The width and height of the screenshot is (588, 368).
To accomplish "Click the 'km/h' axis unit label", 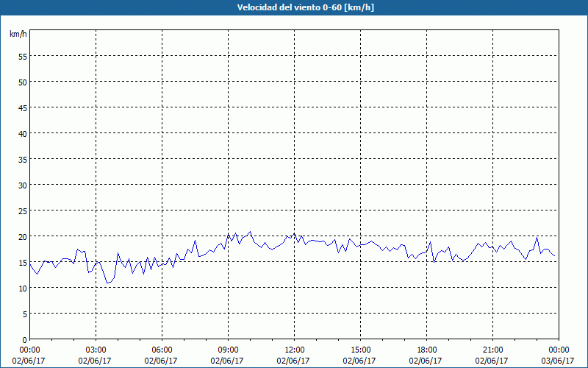I will click(x=18, y=34).
